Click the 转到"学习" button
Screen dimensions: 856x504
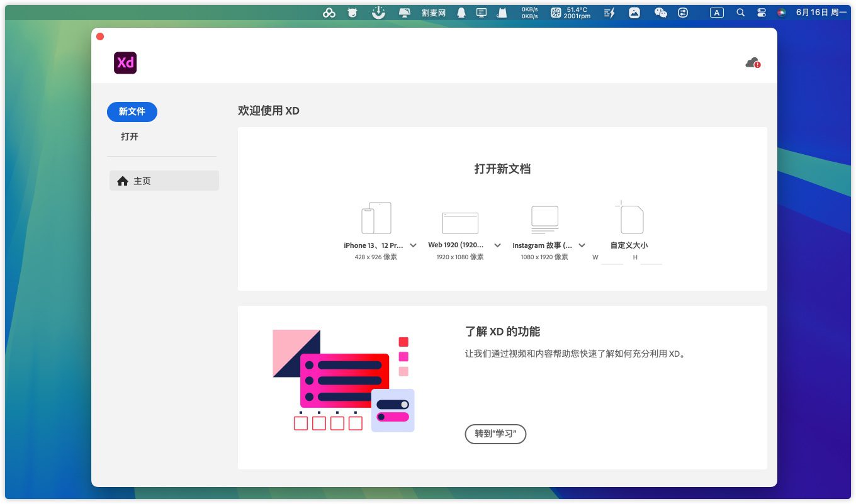(495, 434)
